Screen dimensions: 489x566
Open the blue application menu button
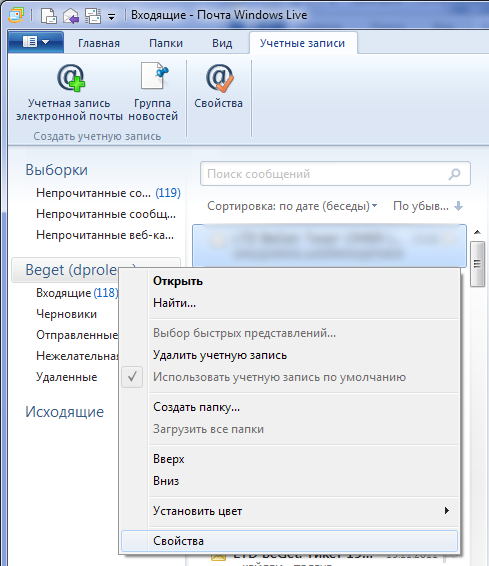[36, 42]
